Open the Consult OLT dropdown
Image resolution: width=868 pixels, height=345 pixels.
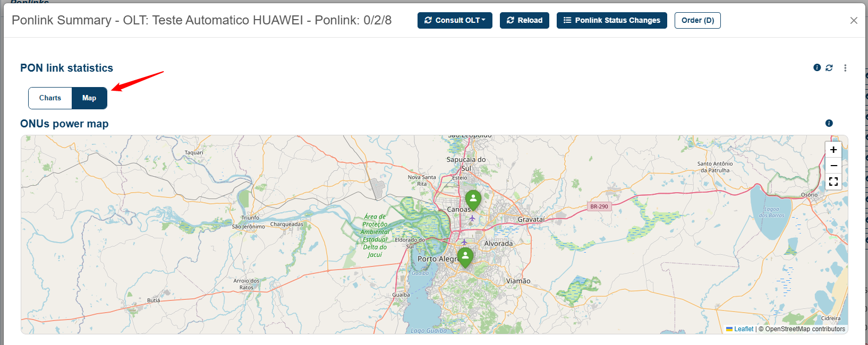(x=455, y=20)
